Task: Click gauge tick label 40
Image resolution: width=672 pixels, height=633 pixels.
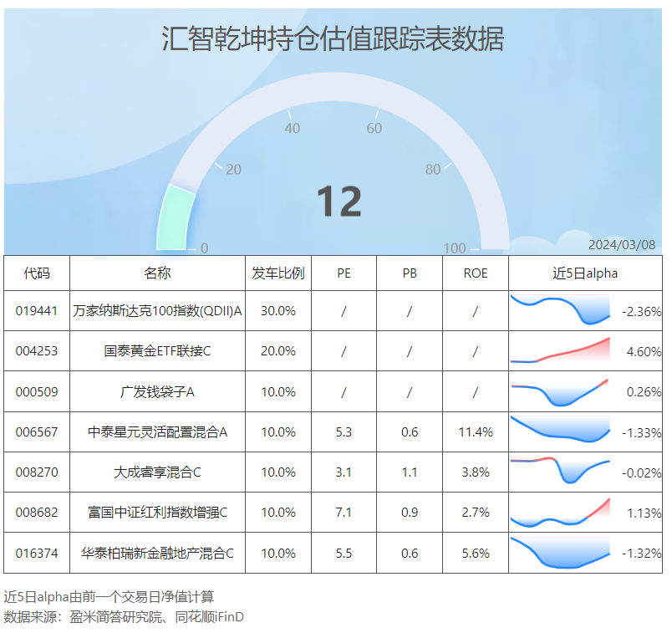Action: (293, 128)
